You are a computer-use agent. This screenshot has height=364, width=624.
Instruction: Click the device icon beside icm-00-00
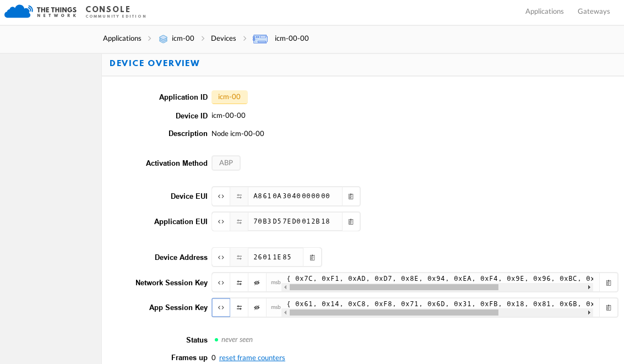tap(261, 39)
